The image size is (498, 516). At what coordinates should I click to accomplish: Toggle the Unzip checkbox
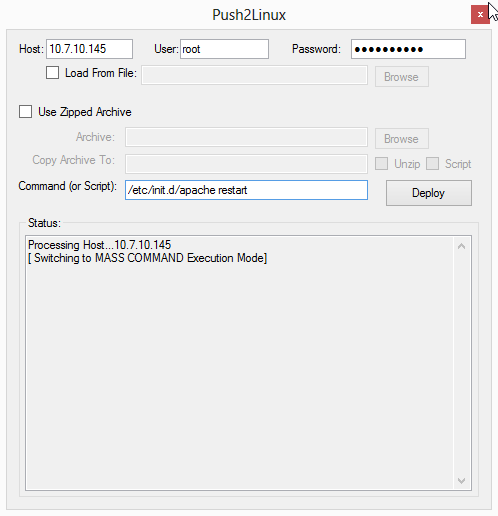(381, 164)
